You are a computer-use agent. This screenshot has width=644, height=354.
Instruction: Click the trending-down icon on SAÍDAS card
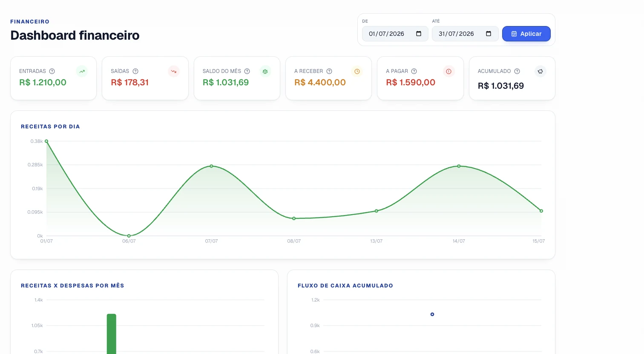174,71
